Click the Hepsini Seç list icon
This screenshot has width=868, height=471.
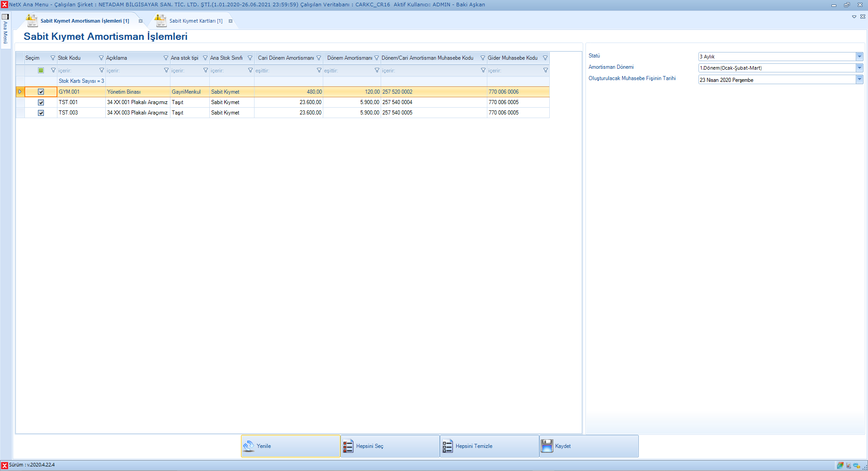coord(348,446)
